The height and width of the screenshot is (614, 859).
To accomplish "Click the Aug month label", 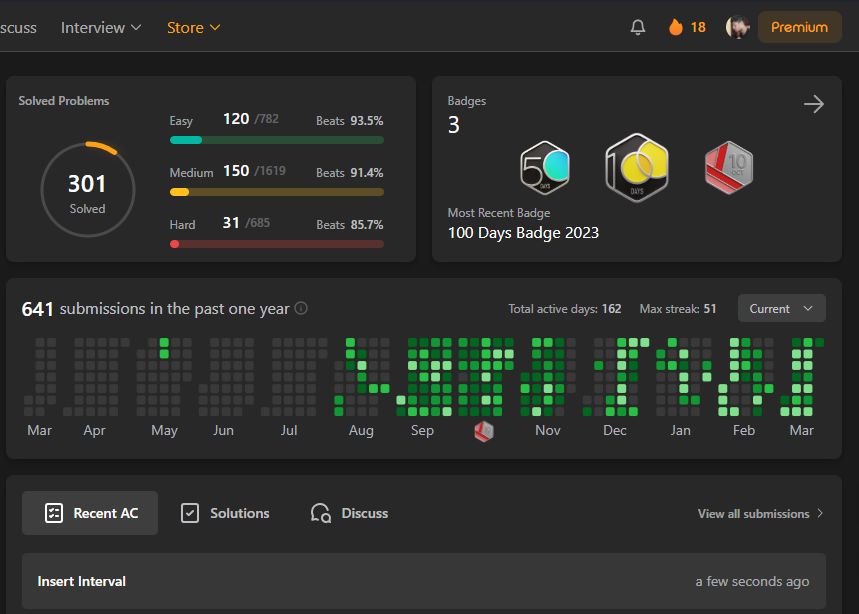I will [x=361, y=431].
